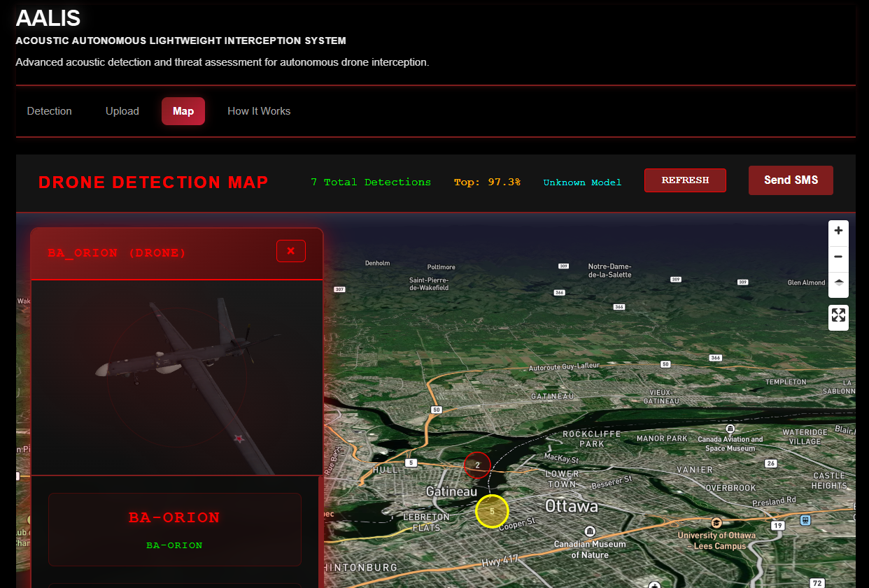The height and width of the screenshot is (588, 869).
Task: Click the 'CASTLE HEIGHTS' map label
Action: (x=829, y=480)
